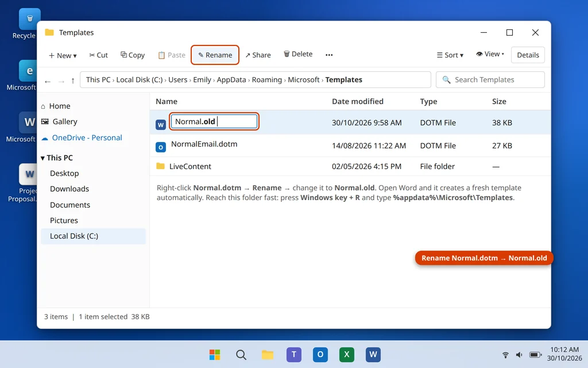Open Excel from the taskbar
The image size is (588, 368).
pyautogui.click(x=346, y=354)
